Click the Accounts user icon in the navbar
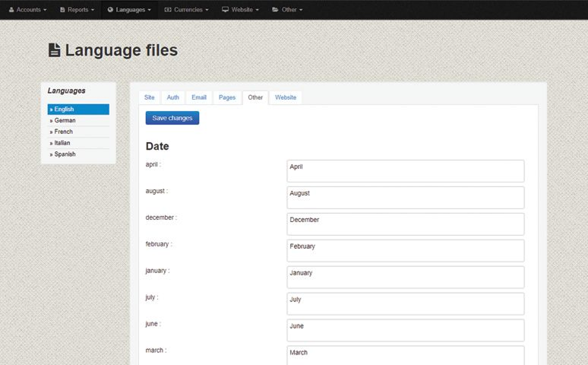Viewport: 588px width, 365px height. (x=11, y=10)
